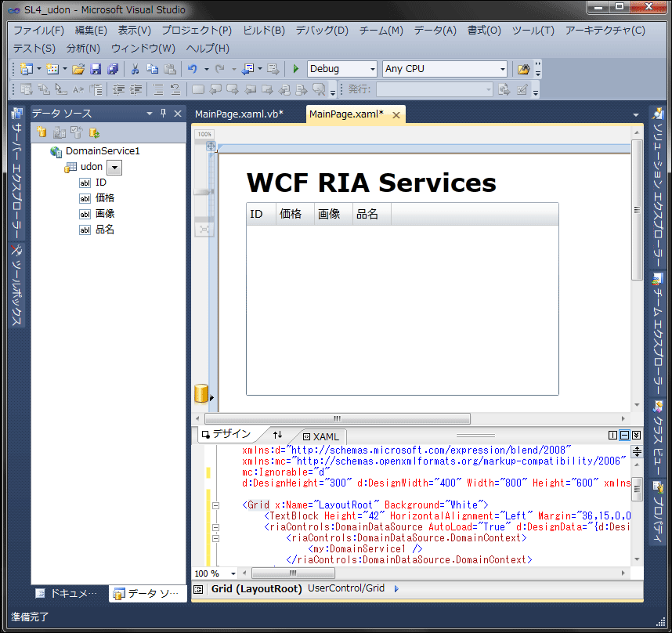The height and width of the screenshot is (633, 672).
Task: Click the Configure Data Source icon
Action: point(77,132)
